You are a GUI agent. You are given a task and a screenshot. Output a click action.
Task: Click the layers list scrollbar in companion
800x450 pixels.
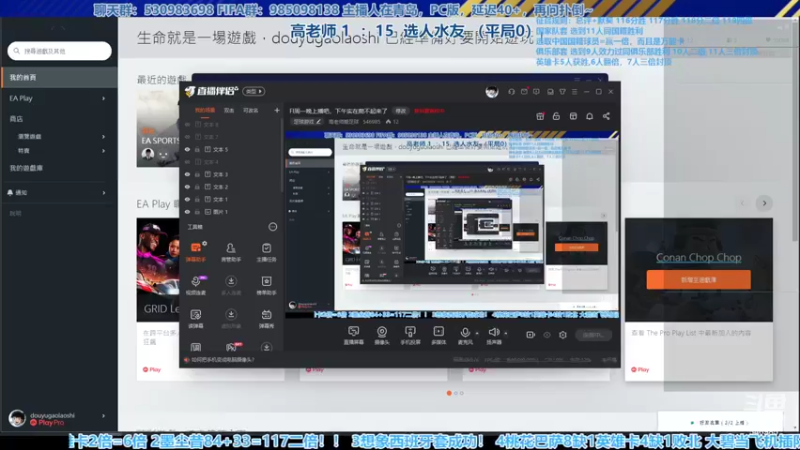point(281,156)
